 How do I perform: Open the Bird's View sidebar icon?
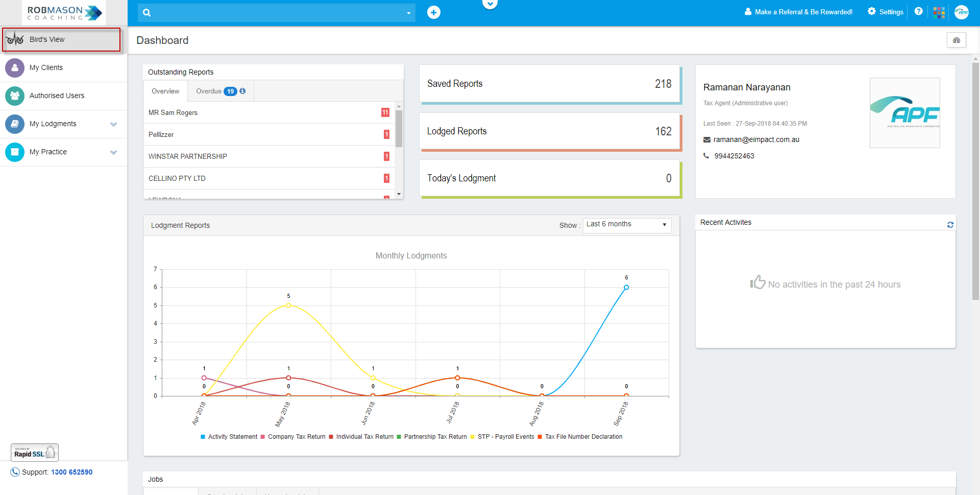15,39
